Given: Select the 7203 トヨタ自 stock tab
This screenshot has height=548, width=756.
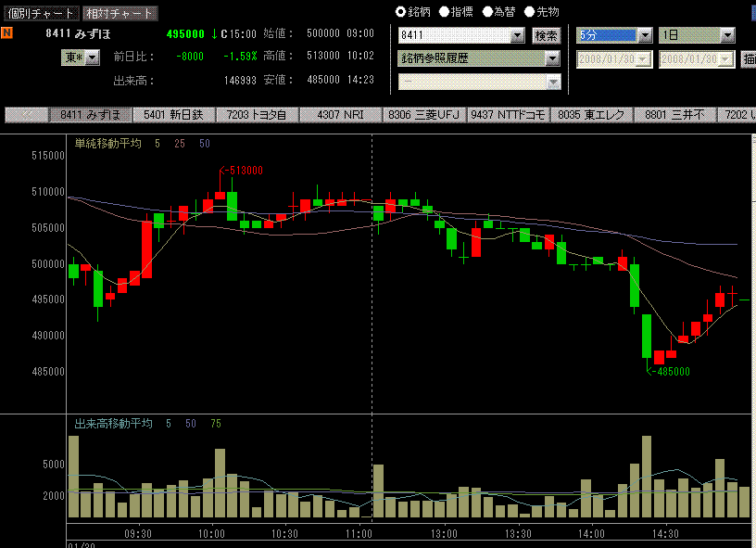Looking at the screenshot, I should [257, 115].
